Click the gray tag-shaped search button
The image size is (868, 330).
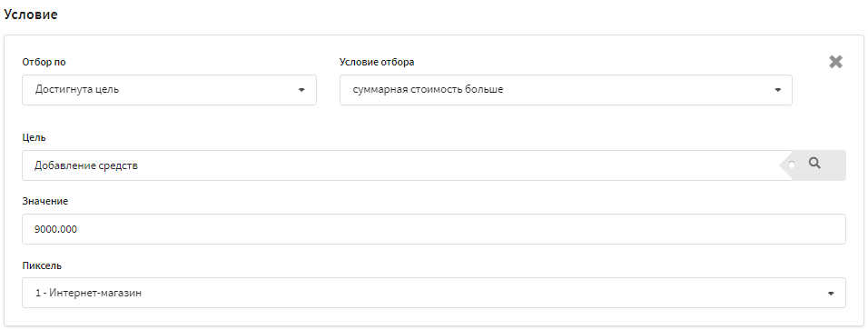pyautogui.click(x=813, y=165)
